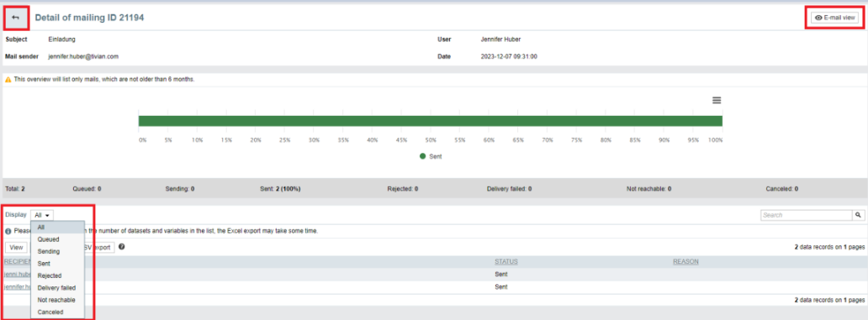Sort by the RECIPIENT column header
This screenshot has height=320, width=868.
point(17,262)
